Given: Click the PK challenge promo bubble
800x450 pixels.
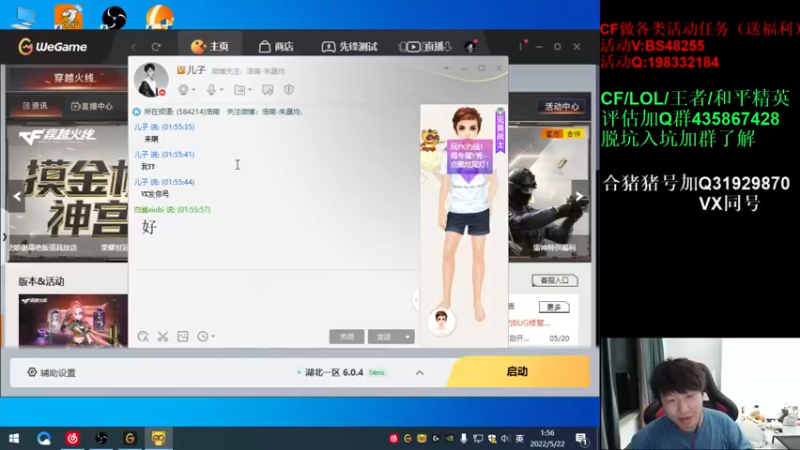Looking at the screenshot, I should point(469,156).
